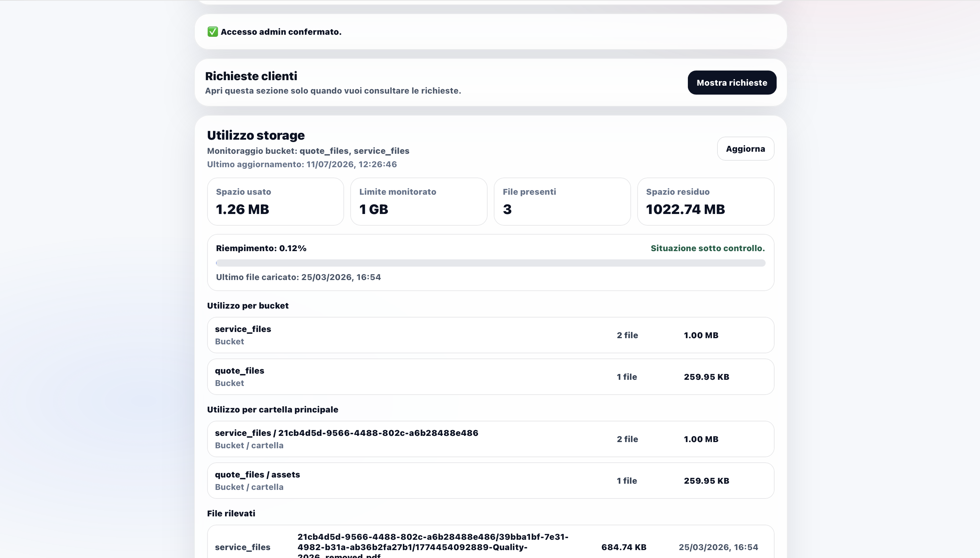The height and width of the screenshot is (558, 980).
Task: Click Ultimo file caricato 25/03/2026 text
Action: [x=298, y=277]
